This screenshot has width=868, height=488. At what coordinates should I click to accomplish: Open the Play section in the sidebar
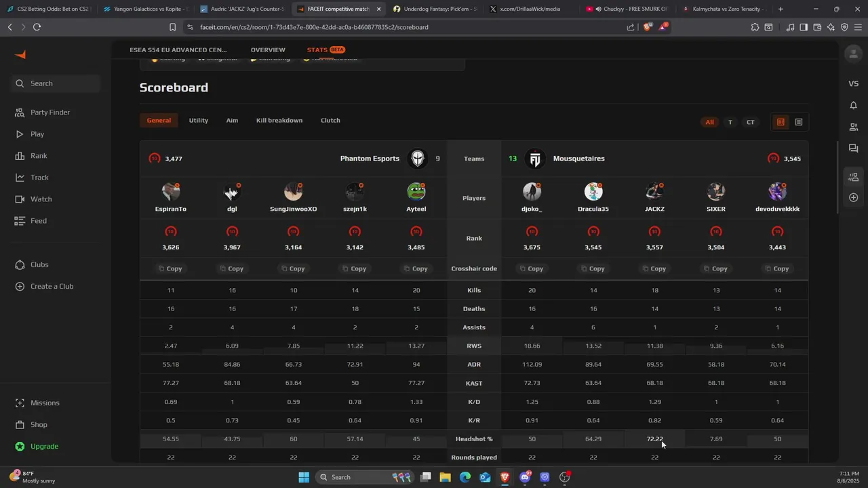click(x=37, y=134)
